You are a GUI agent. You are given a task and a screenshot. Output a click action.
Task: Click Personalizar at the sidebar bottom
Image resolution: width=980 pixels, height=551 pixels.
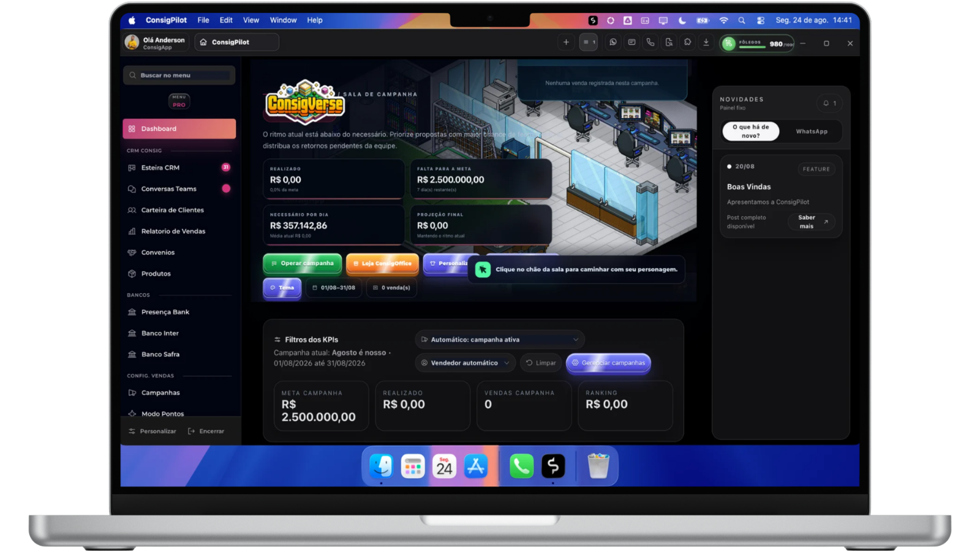pos(153,432)
